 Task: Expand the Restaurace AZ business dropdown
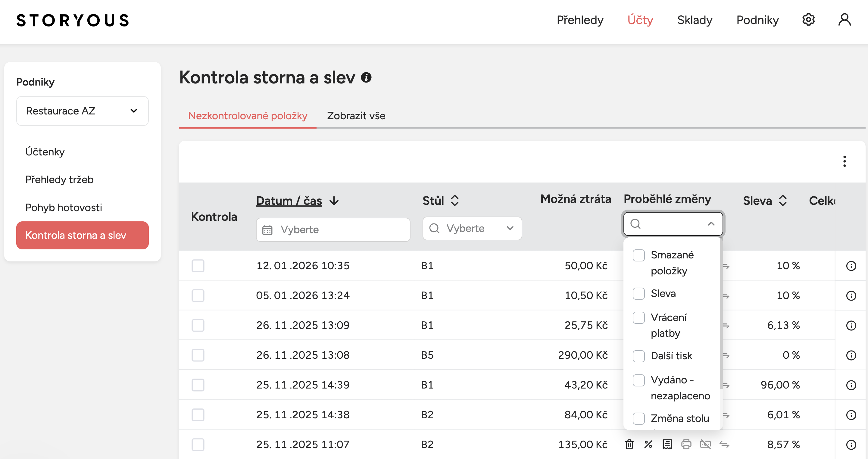pyautogui.click(x=82, y=111)
